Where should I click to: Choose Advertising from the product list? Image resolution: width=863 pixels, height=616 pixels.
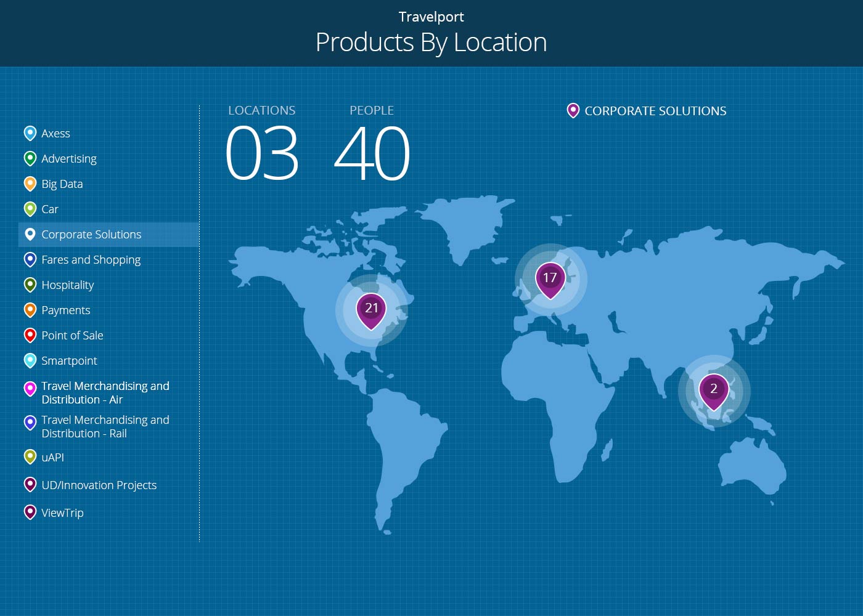coord(69,158)
